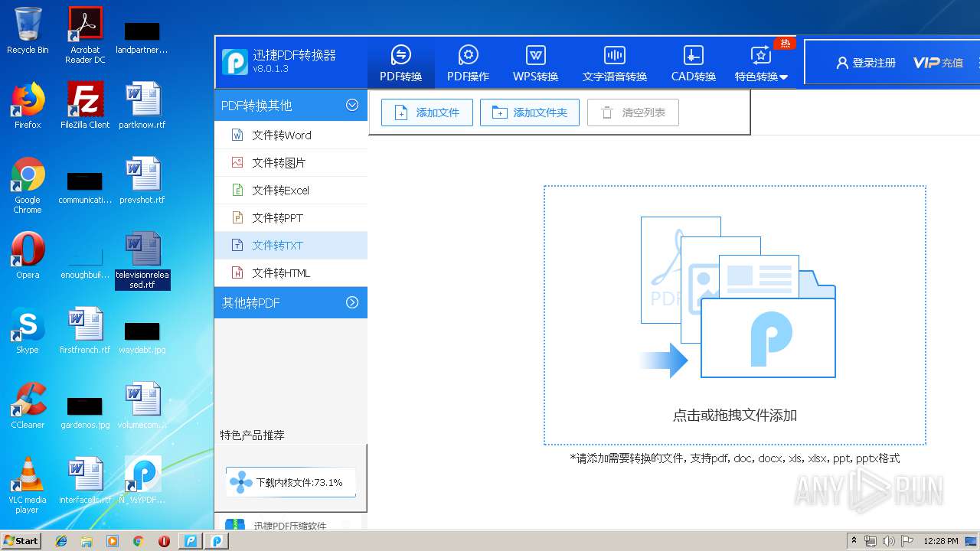
Task: Open the PDF转换 tab
Action: (x=400, y=64)
